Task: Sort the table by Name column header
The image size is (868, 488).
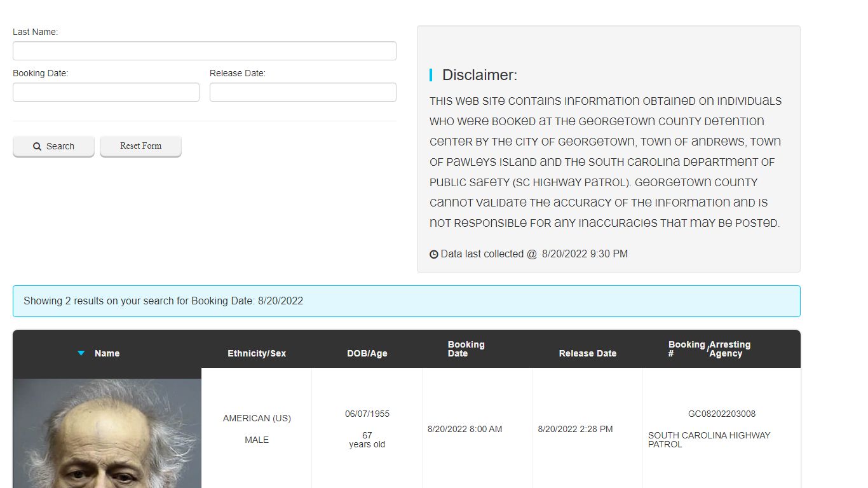Action: click(x=107, y=353)
